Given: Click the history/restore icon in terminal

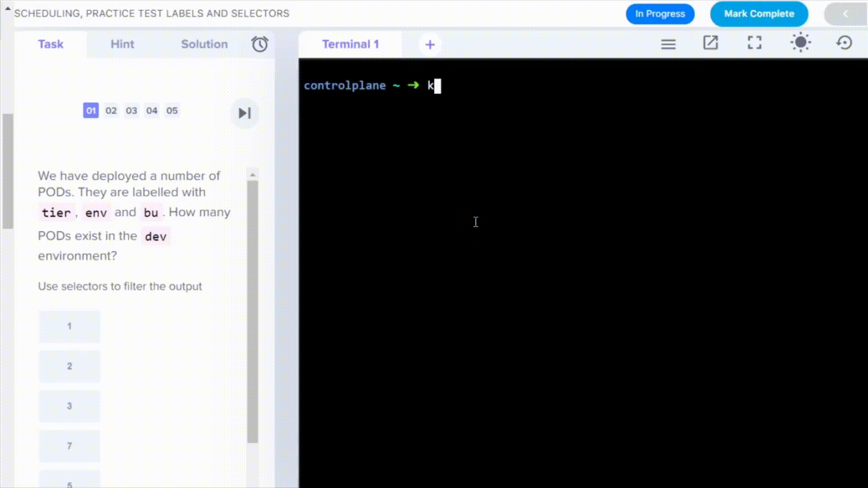Looking at the screenshot, I should (846, 43).
